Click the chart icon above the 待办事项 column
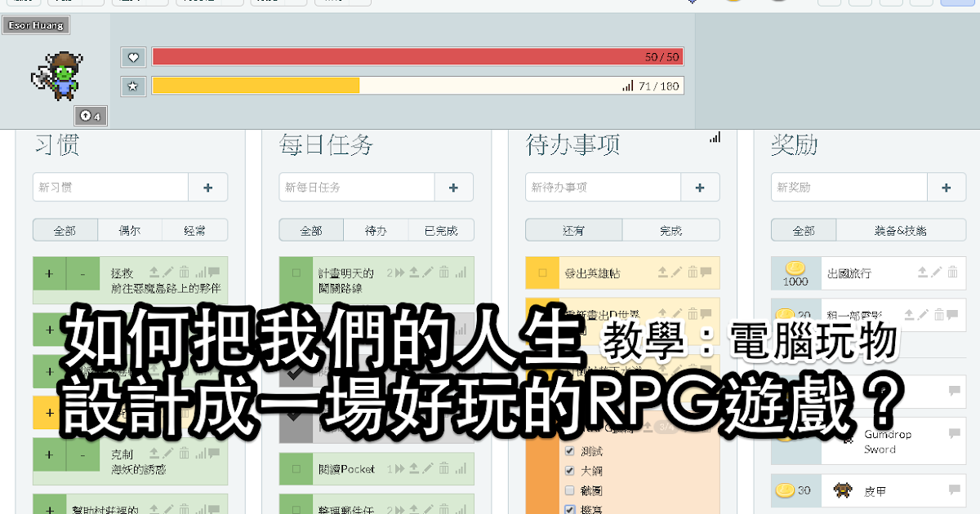 (x=715, y=139)
